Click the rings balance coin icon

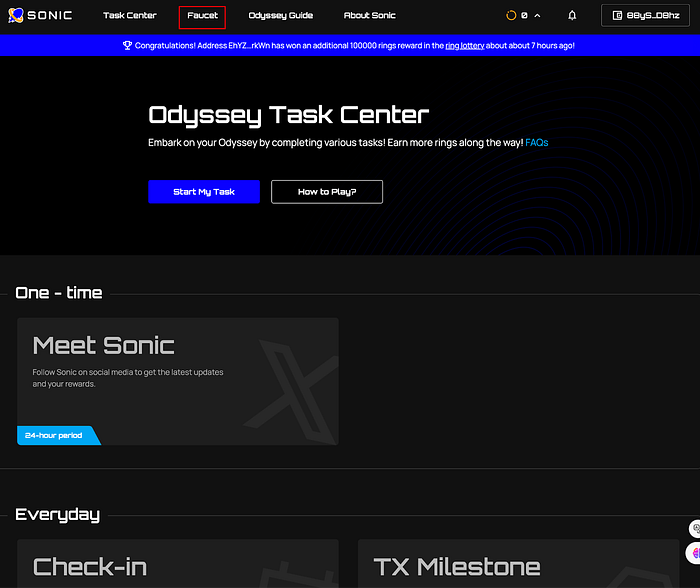(511, 16)
